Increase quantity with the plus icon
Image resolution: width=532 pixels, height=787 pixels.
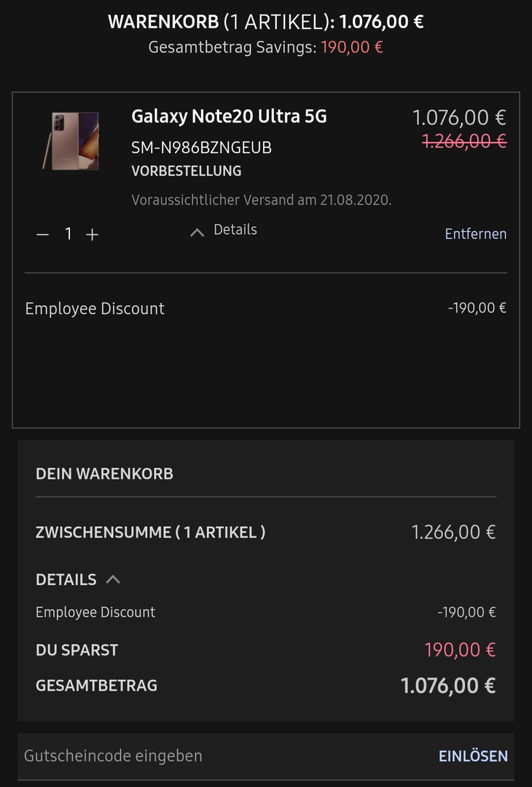(92, 234)
